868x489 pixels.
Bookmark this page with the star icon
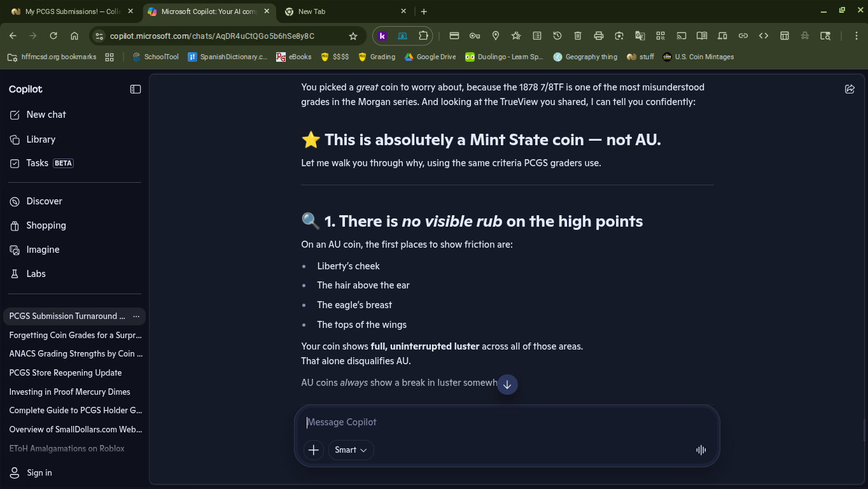353,36
